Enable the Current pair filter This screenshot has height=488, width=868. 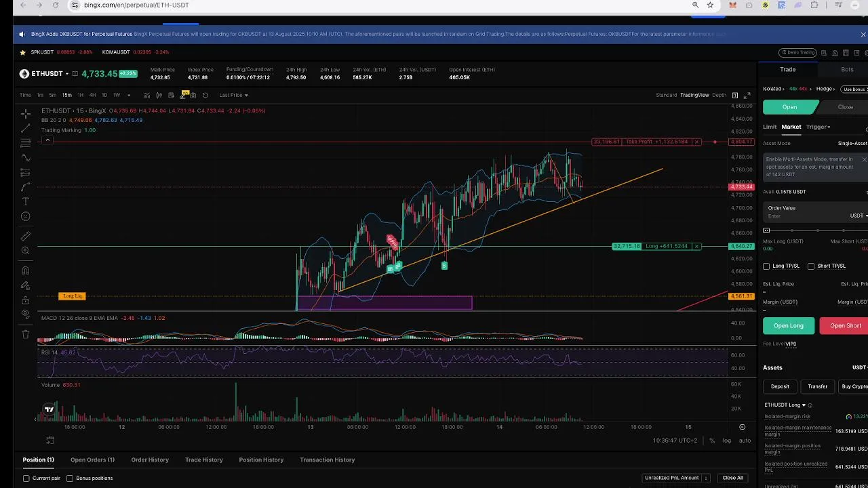point(26,479)
